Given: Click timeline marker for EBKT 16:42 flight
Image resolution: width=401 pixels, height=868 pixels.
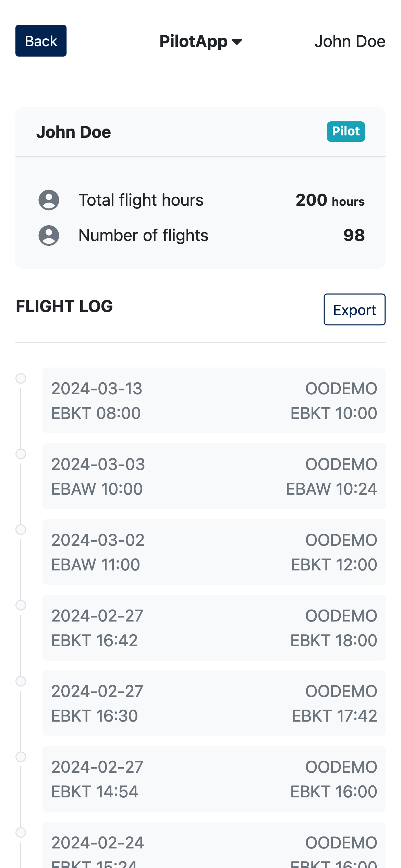Looking at the screenshot, I should (21, 605).
